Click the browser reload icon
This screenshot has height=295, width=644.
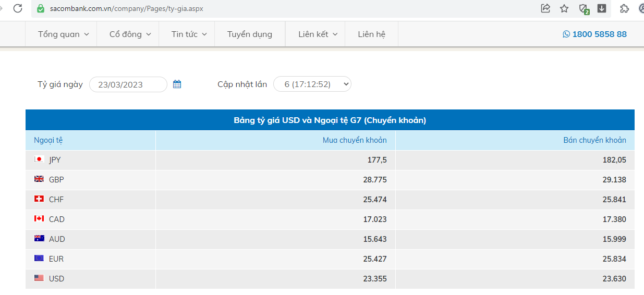(18, 8)
